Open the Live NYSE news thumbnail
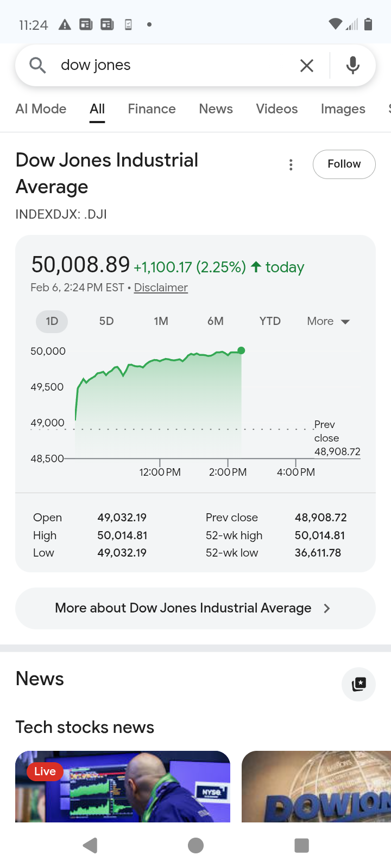 pyautogui.click(x=123, y=787)
